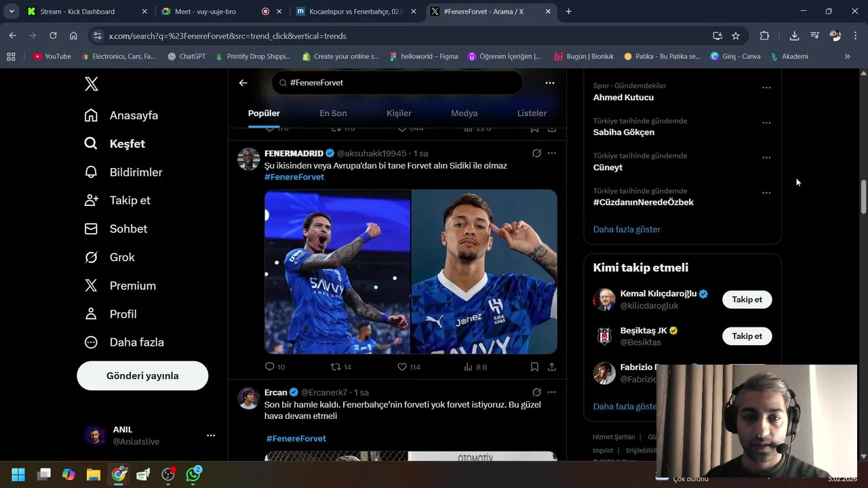Click the #FenereForvet search field
The image size is (868, 488).
click(x=397, y=83)
